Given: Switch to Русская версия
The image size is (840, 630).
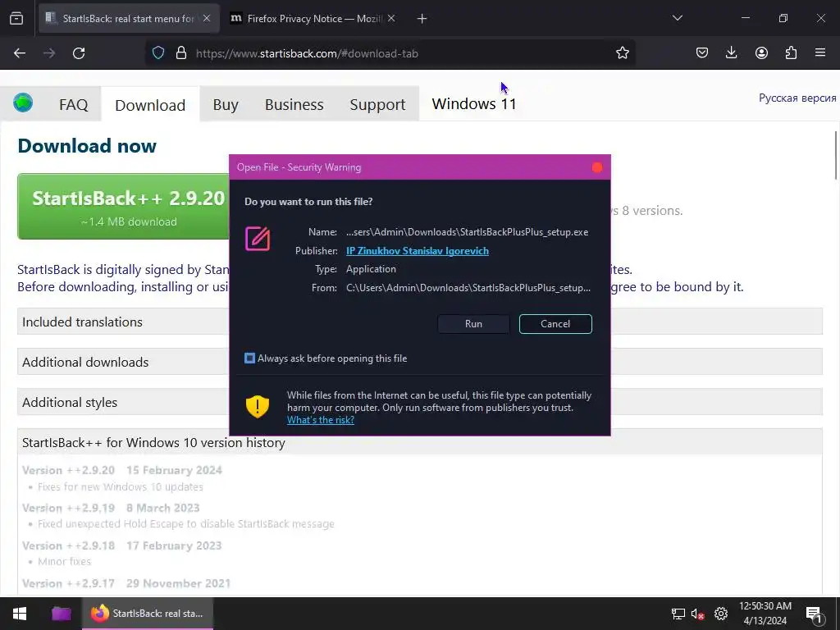Looking at the screenshot, I should (x=797, y=98).
